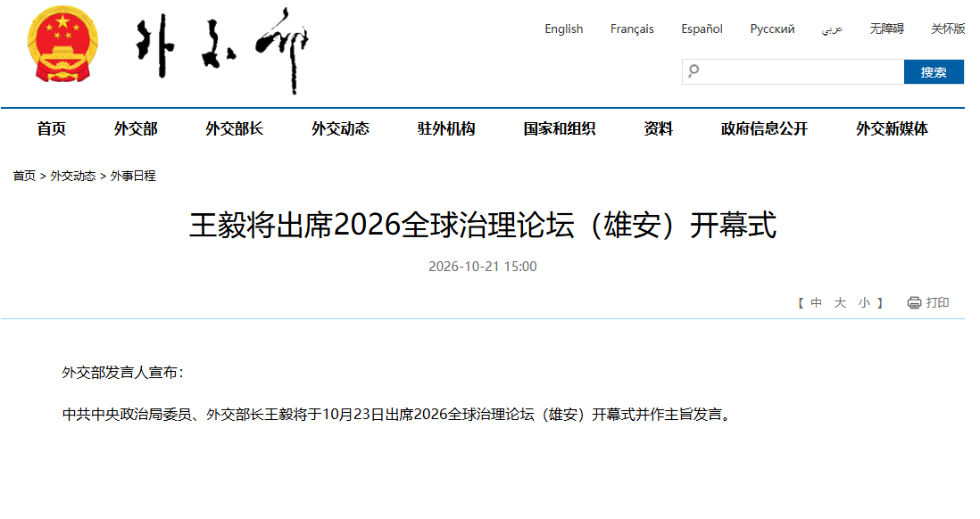980x519 pixels.
Task: Switch language to Arabic عربي
Action: coord(832,29)
